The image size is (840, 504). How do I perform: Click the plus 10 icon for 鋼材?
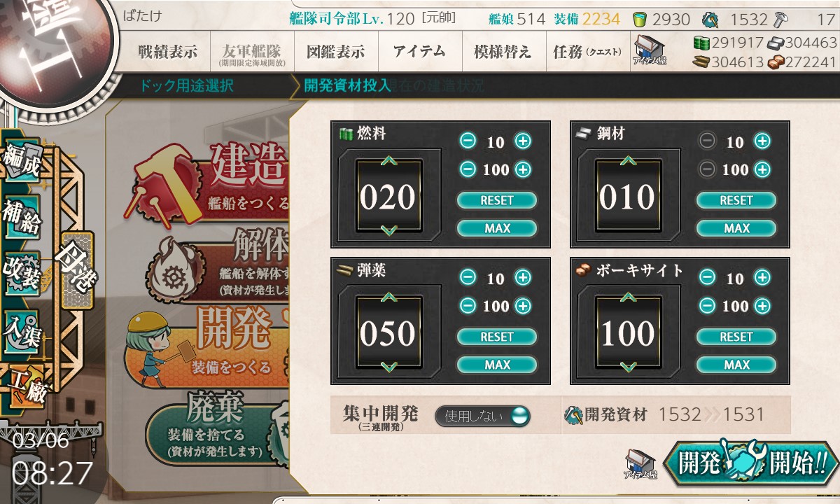point(762,141)
